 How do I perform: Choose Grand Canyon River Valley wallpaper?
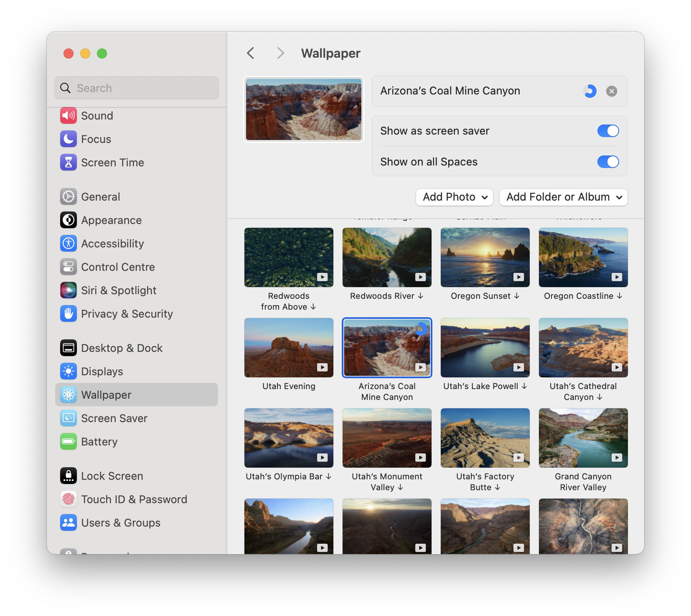(x=583, y=438)
